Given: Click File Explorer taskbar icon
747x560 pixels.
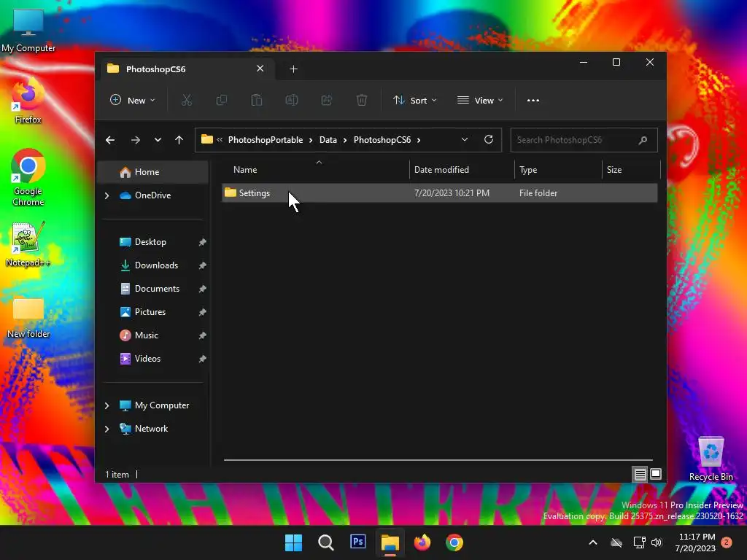Looking at the screenshot, I should (390, 542).
